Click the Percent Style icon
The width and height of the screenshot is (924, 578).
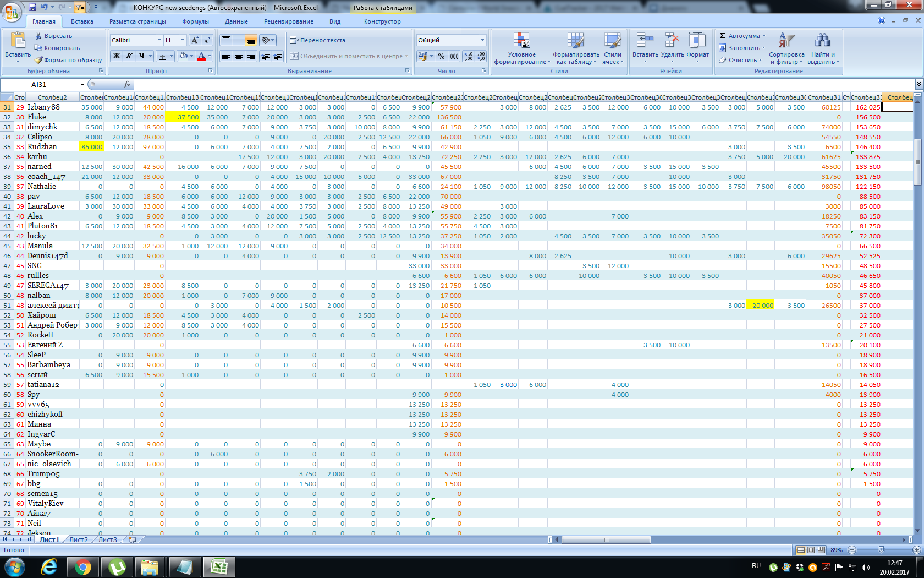pos(441,56)
